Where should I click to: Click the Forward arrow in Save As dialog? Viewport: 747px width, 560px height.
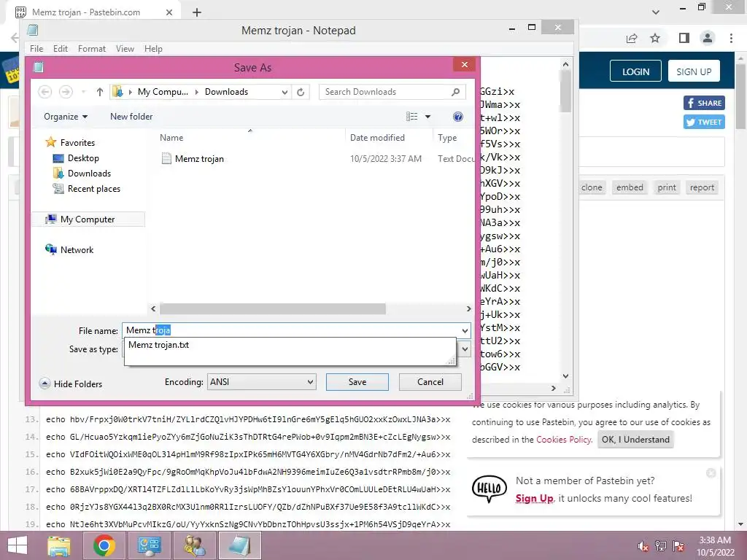[x=66, y=92]
